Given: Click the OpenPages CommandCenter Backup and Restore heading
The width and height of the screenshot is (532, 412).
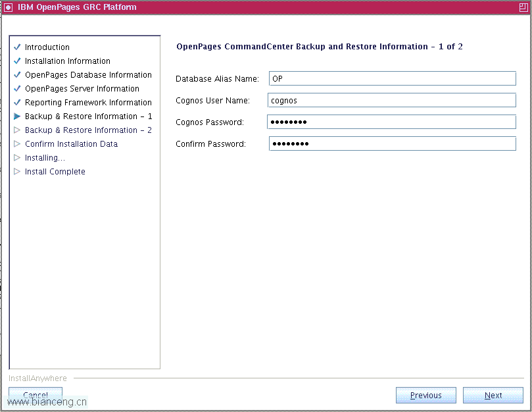Looking at the screenshot, I should pyautogui.click(x=320, y=47).
